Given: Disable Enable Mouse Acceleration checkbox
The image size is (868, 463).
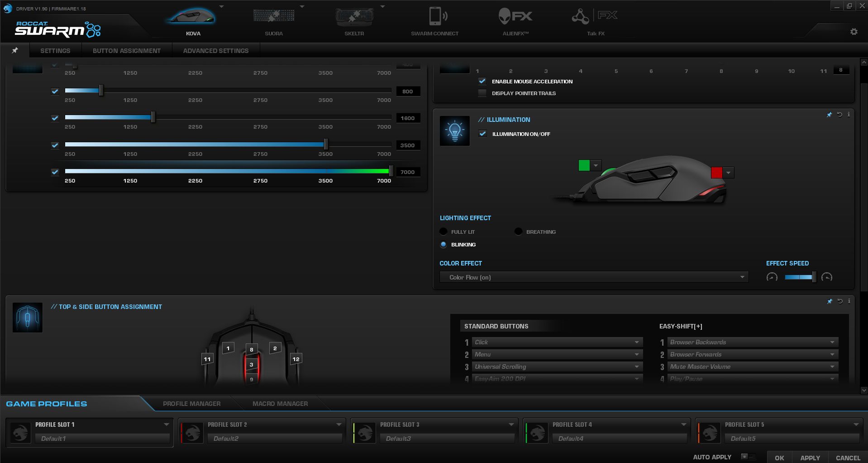Looking at the screenshot, I should pos(482,82).
